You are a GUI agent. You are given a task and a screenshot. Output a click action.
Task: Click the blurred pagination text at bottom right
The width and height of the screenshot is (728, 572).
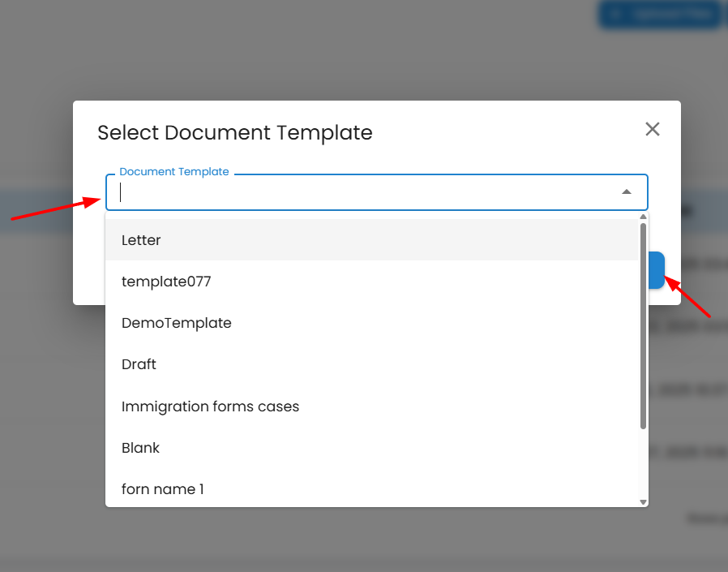click(x=705, y=518)
